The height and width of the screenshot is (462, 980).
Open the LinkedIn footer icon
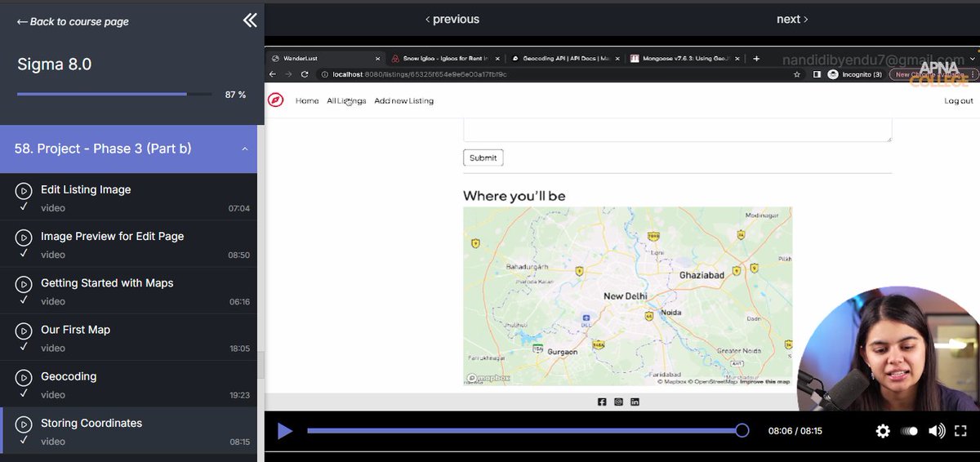(635, 402)
